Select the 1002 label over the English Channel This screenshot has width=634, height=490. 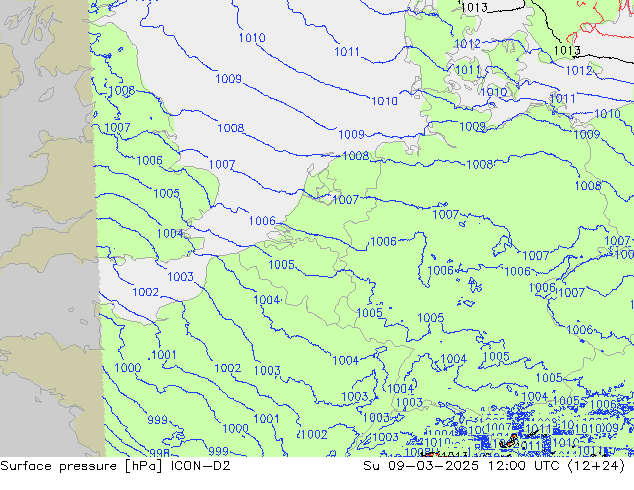(x=146, y=292)
